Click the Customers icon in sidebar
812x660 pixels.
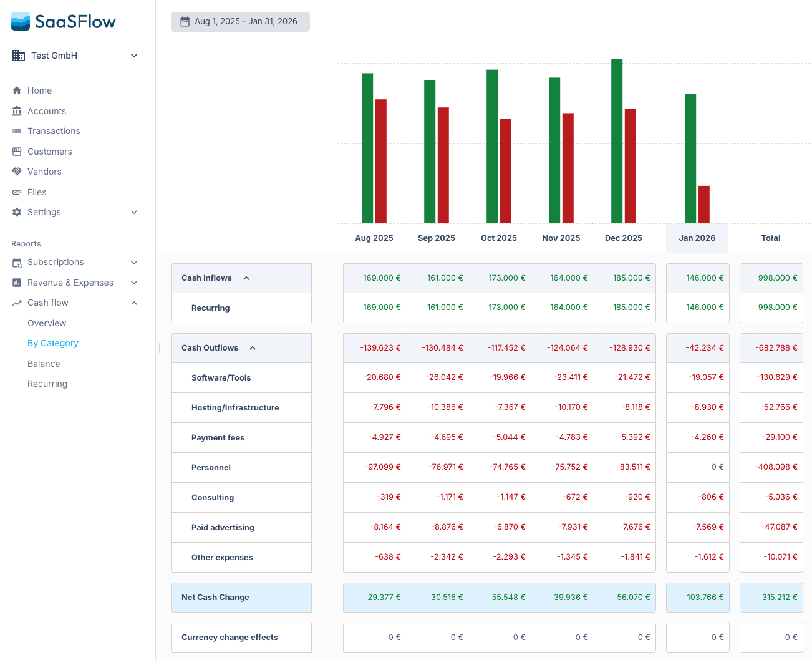pos(17,152)
